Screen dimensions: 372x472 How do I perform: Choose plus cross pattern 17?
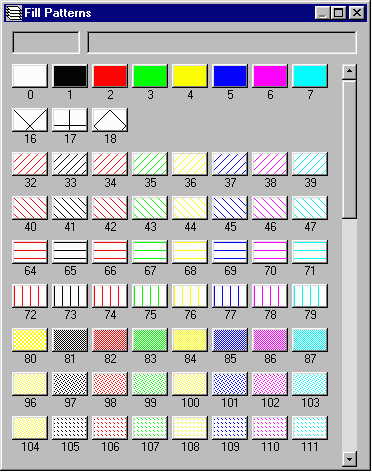click(x=70, y=120)
